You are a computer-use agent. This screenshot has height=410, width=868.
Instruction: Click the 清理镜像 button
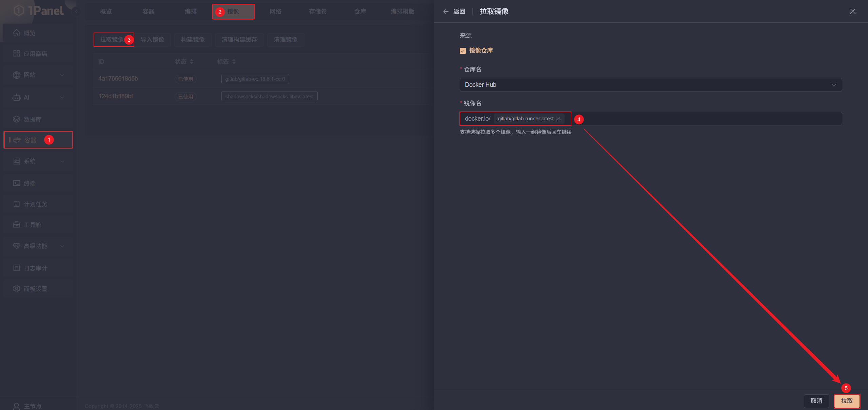coord(285,40)
